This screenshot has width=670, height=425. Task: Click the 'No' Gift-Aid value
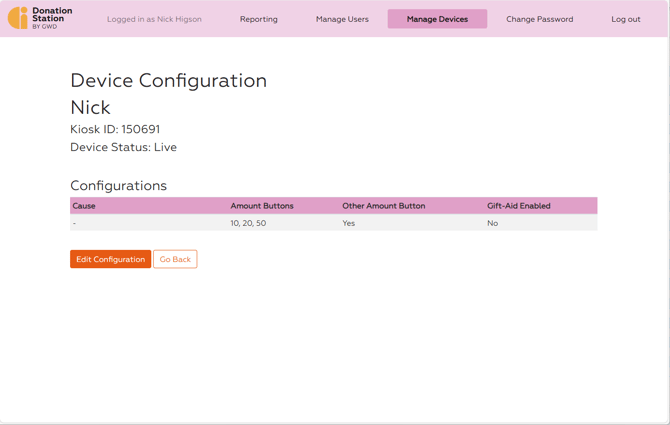pos(492,223)
